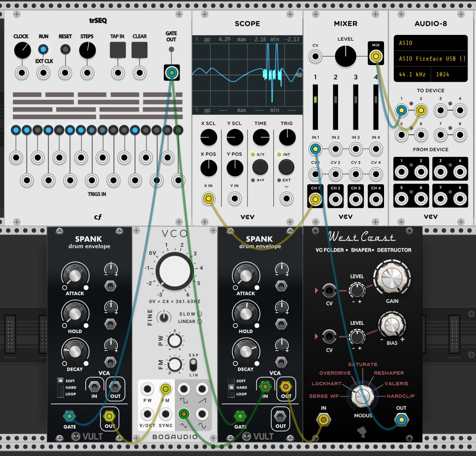Toggle Scope INT/EXT trigger button
The width and height of the screenshot is (476, 456).
pyautogui.click(x=286, y=167)
